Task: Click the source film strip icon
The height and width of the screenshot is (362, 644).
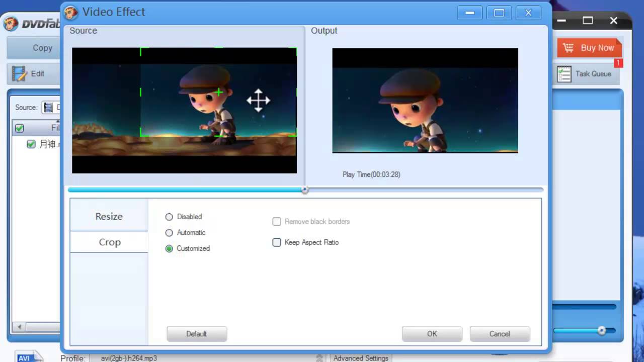Action: (x=48, y=107)
